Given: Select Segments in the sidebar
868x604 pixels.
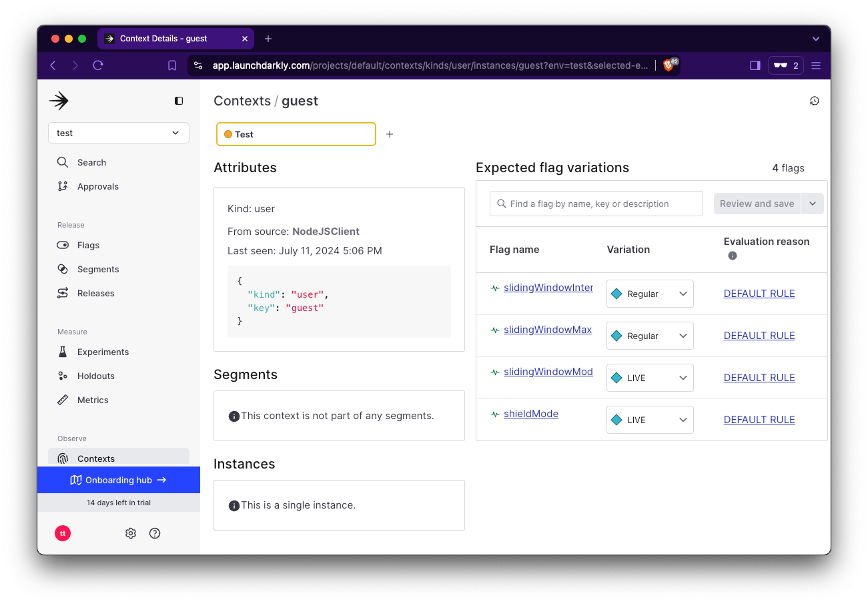Looking at the screenshot, I should click(97, 269).
